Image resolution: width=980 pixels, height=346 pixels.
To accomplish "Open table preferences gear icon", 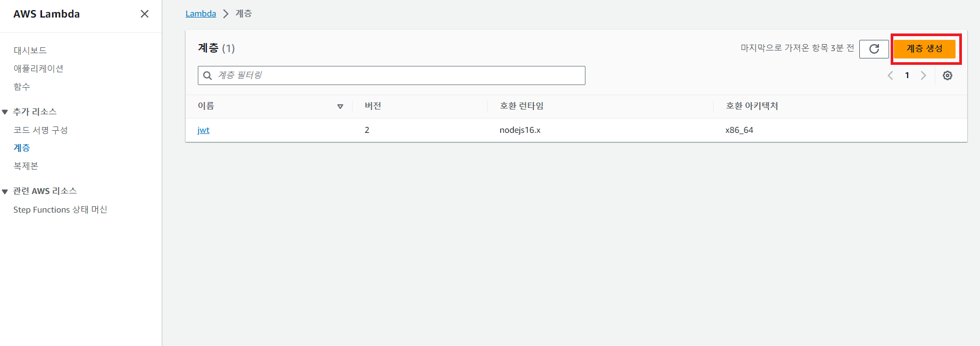I will pyautogui.click(x=948, y=75).
